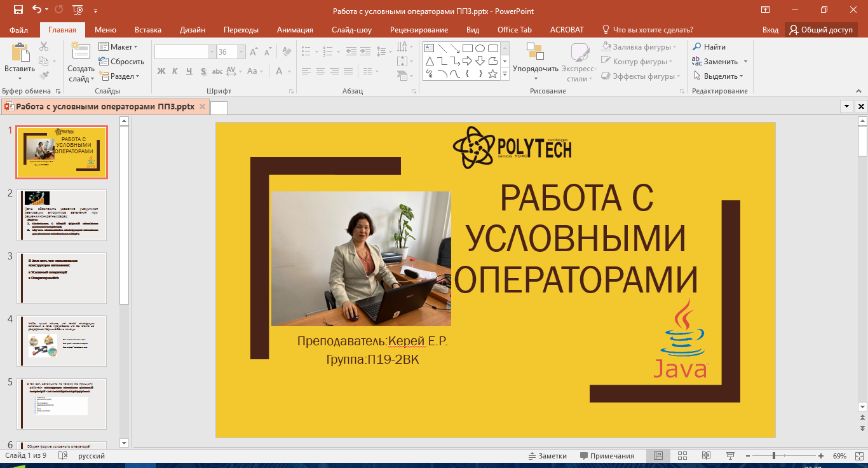The height and width of the screenshot is (468, 868).
Task: Open the font name combo box dropdown arrow
Action: tap(212, 52)
